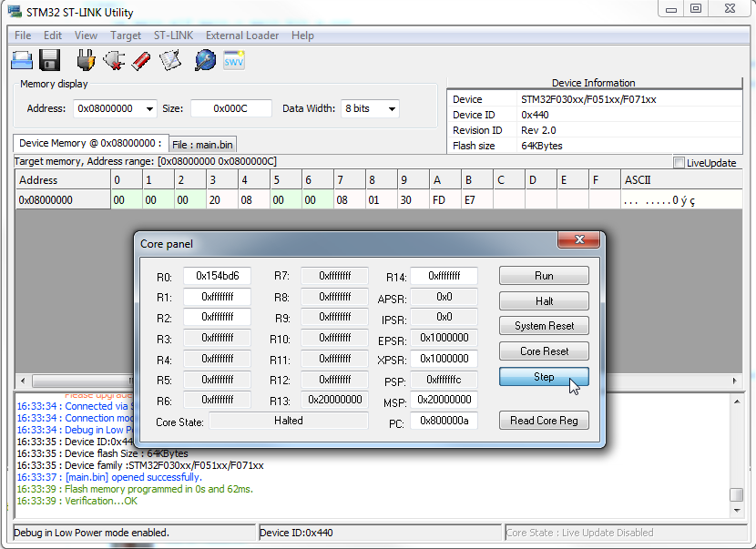756x549 pixels.
Task: Select the memory cell containing 20
Action: pos(221,200)
